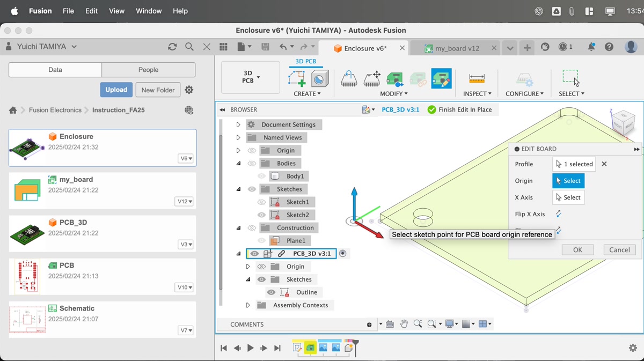This screenshot has height=361, width=644.
Task: Click the web globe icon in data panel
Action: point(189,110)
